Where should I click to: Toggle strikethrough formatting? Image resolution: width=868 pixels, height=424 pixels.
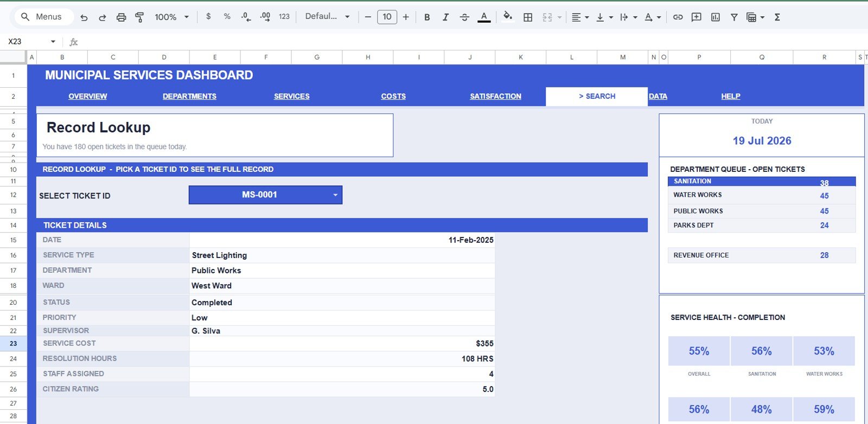click(464, 17)
